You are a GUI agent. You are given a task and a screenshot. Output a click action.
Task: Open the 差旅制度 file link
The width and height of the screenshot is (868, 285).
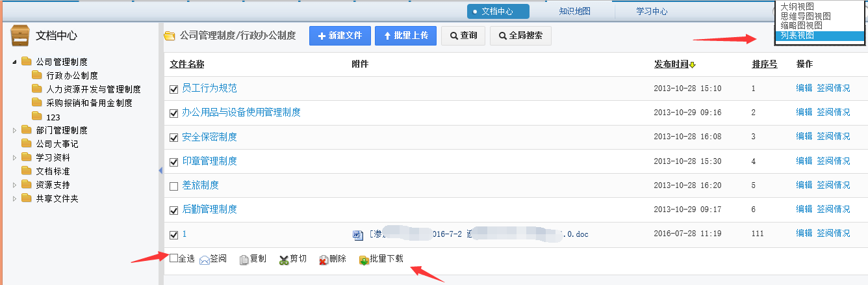click(x=200, y=185)
